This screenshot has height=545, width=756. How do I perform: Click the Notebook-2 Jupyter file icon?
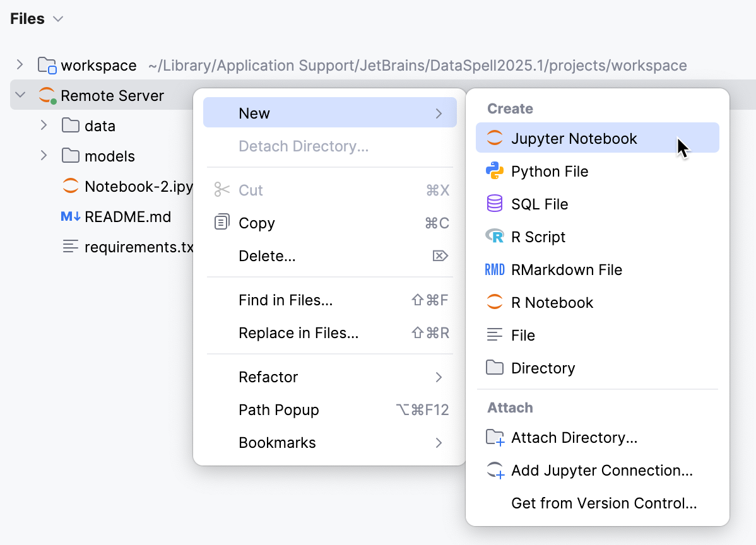click(x=71, y=185)
